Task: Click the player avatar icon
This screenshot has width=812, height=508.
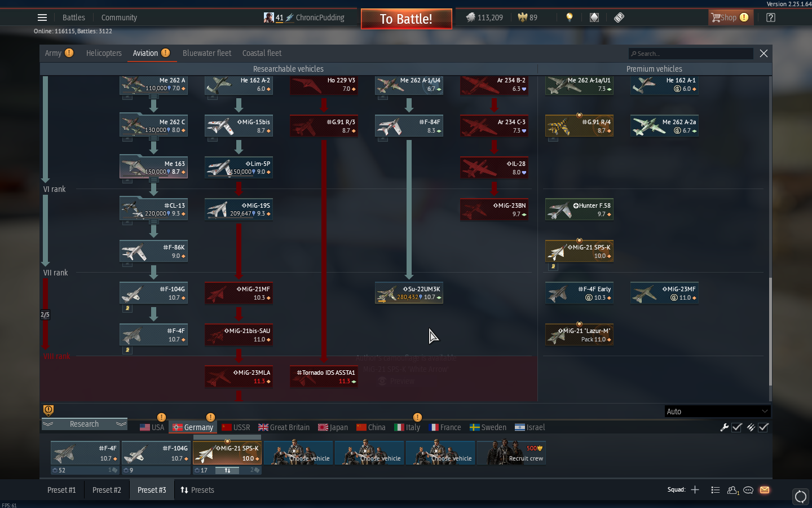Action: click(269, 17)
